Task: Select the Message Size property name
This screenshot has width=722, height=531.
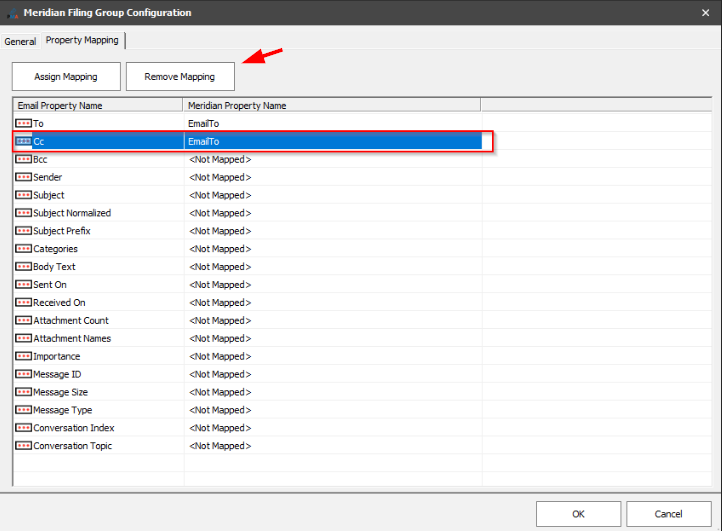Action: click(60, 392)
